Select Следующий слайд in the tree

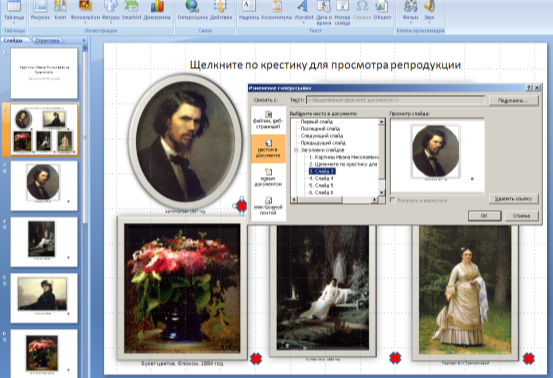[x=322, y=135]
